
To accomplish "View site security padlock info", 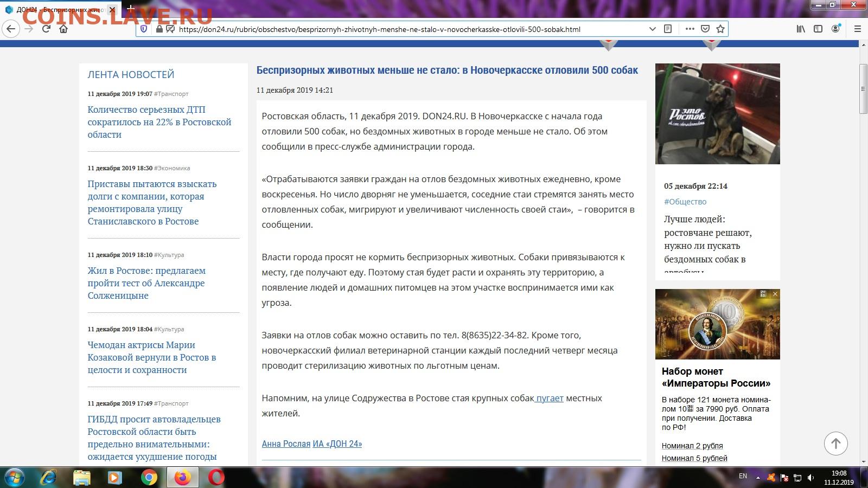I will pos(159,29).
